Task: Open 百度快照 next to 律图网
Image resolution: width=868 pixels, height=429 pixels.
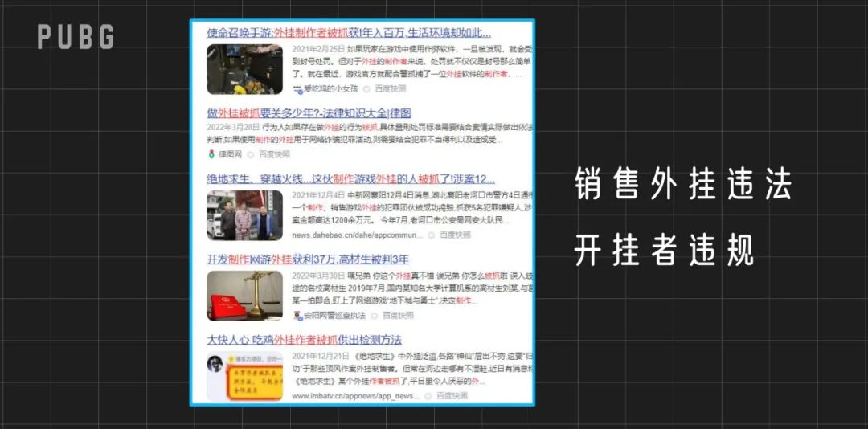Action: 275,154
